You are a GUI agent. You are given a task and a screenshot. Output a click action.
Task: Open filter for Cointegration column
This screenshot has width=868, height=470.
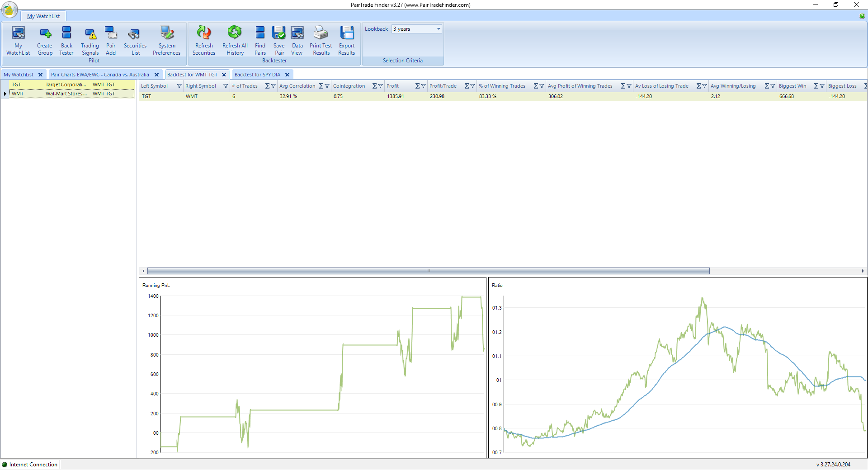click(380, 86)
